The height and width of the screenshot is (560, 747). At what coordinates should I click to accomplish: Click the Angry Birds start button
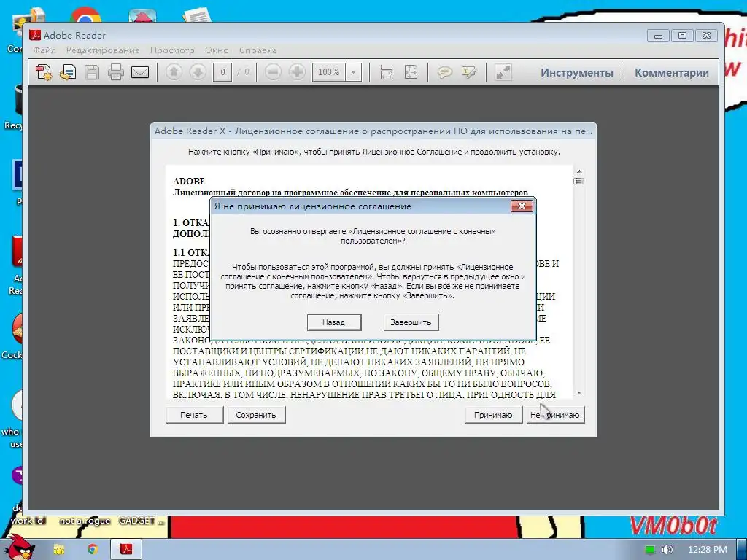[18, 547]
